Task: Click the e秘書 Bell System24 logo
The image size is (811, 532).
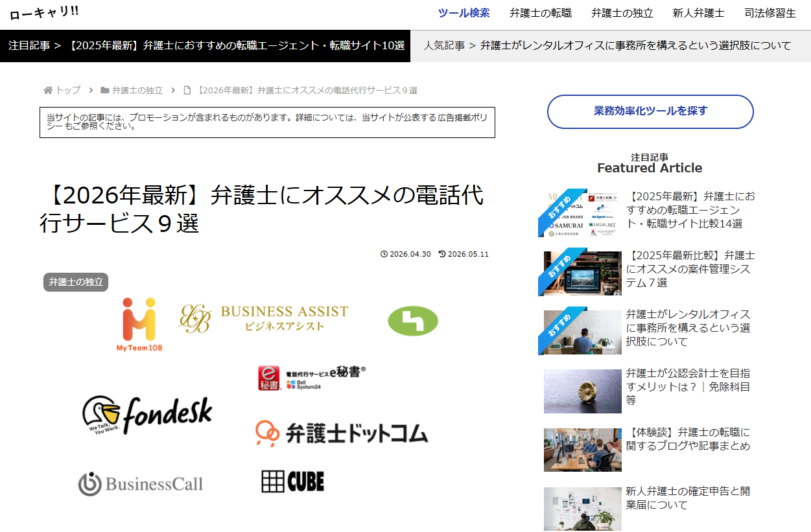Action: (x=312, y=378)
